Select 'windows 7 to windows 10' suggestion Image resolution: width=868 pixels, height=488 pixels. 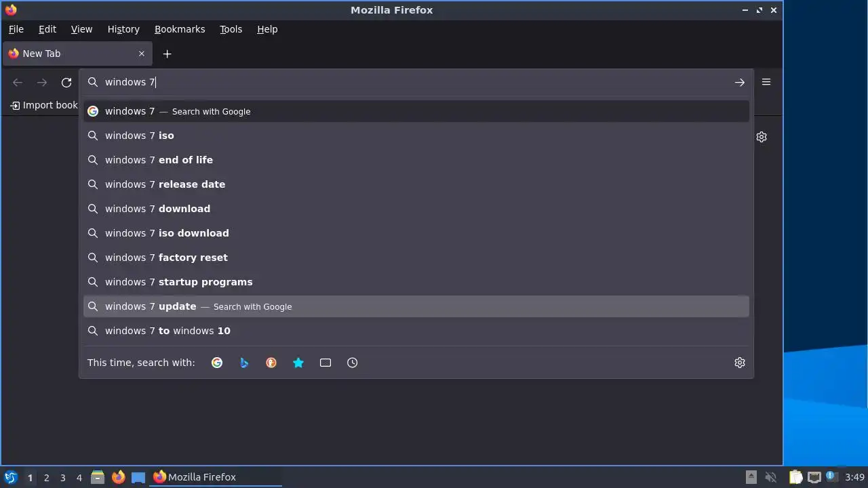(416, 331)
